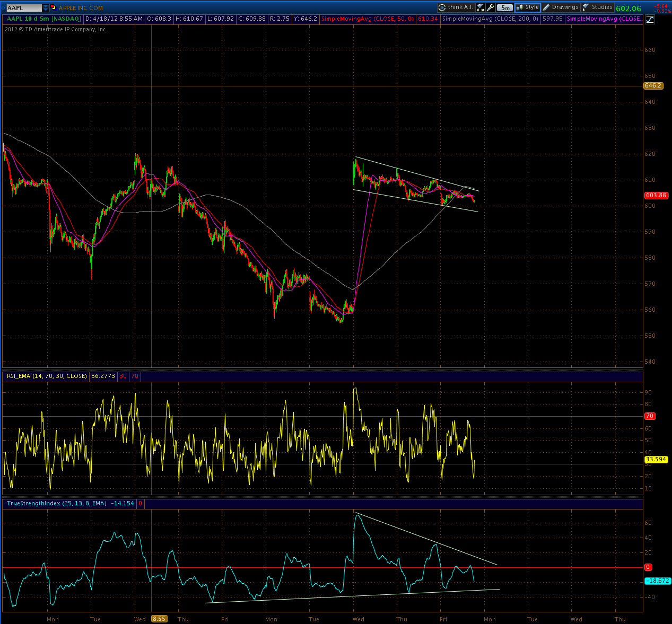672x624 pixels.
Task: Open the think A.I. tool
Action: tap(456, 7)
